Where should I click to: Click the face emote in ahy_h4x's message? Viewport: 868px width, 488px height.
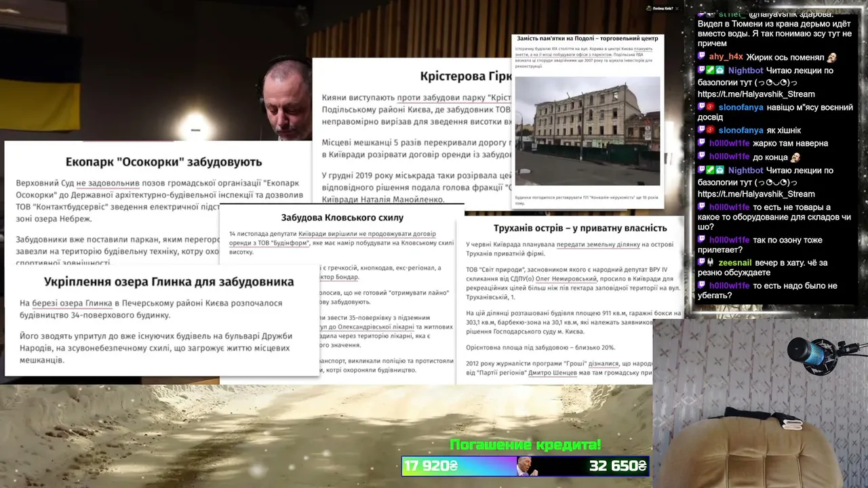click(832, 57)
